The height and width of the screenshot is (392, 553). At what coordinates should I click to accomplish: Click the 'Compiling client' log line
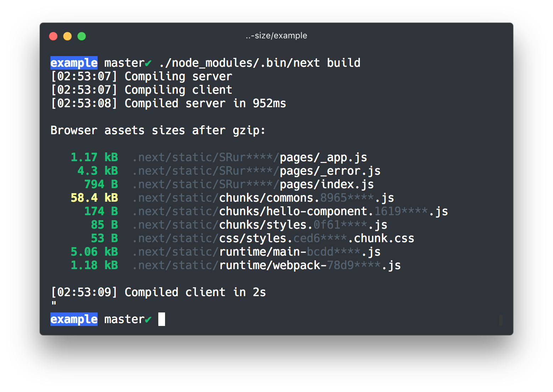[x=142, y=90]
